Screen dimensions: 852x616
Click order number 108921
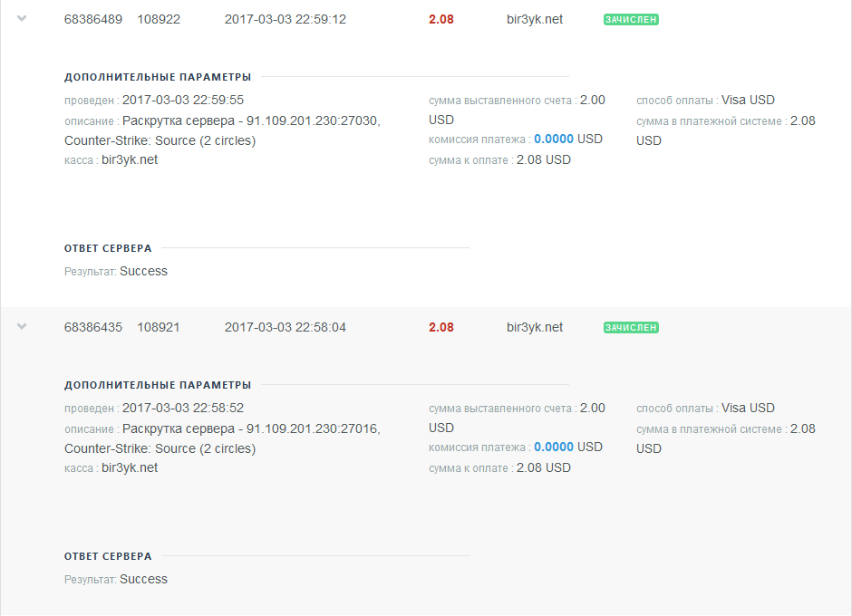[159, 327]
